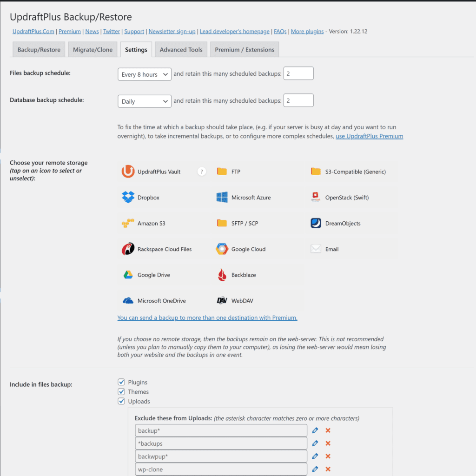Visit the Twitter link
The width and height of the screenshot is (476, 476).
coord(112,31)
